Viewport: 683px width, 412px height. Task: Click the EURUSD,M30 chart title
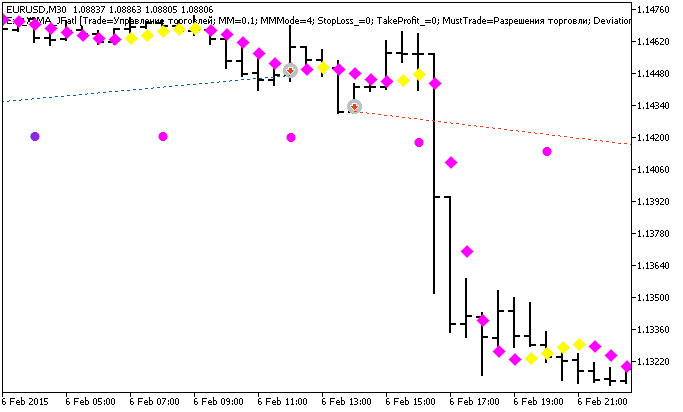tap(36, 10)
